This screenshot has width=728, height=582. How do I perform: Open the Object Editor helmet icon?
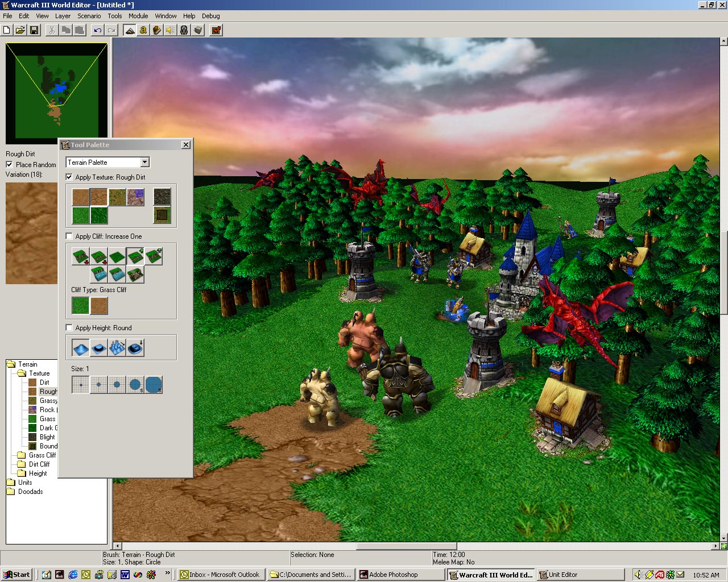click(x=184, y=30)
